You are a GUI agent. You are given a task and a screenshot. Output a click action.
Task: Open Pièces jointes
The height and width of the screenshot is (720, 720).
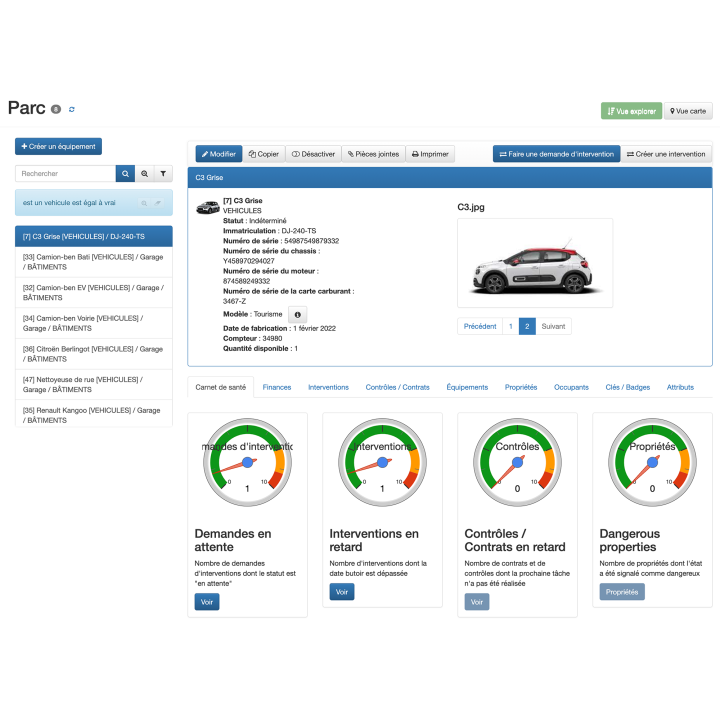pyautogui.click(x=373, y=154)
